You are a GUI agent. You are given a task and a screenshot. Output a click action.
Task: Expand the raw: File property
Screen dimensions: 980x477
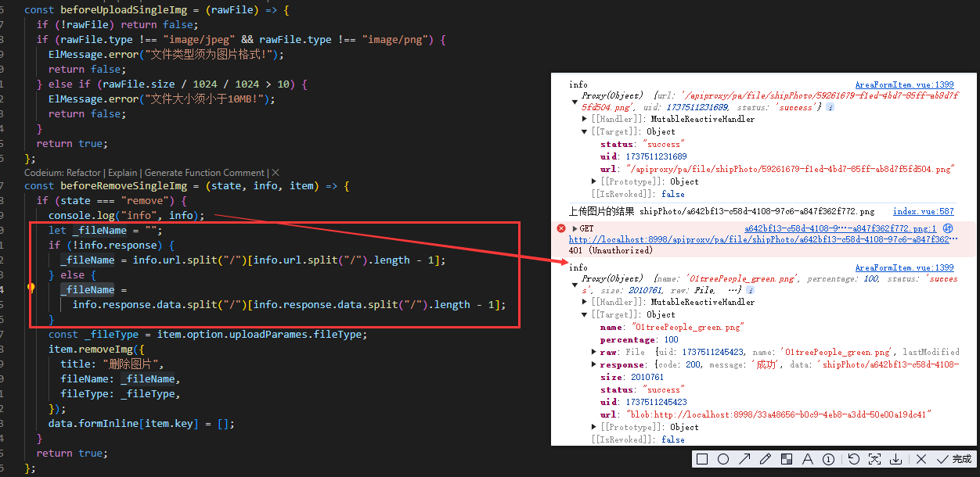pyautogui.click(x=595, y=353)
